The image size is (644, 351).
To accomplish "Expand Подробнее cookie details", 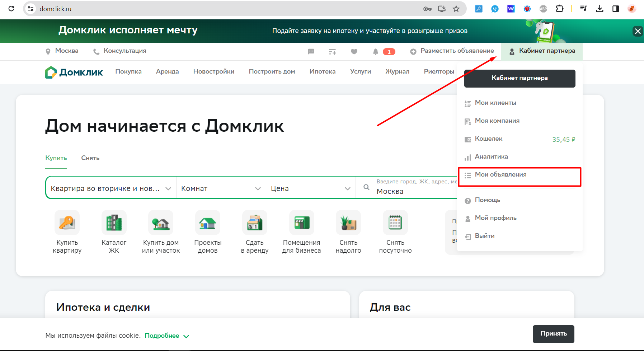I will tap(167, 336).
